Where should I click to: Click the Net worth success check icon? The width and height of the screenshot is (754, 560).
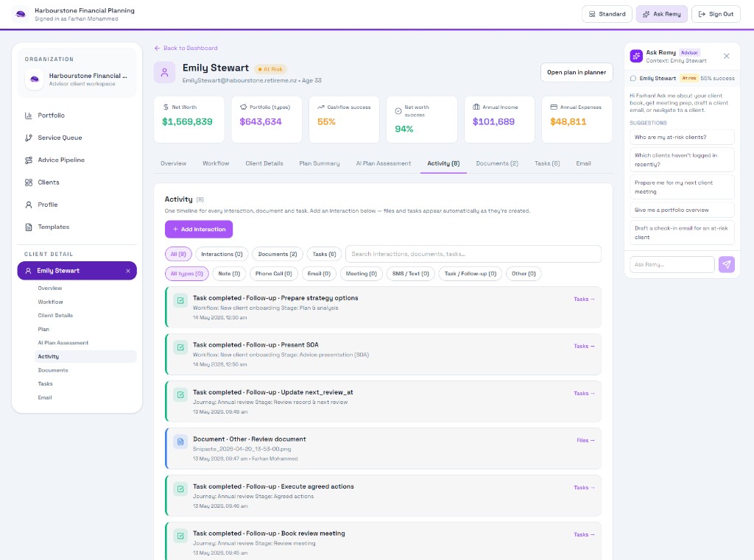[x=398, y=111]
